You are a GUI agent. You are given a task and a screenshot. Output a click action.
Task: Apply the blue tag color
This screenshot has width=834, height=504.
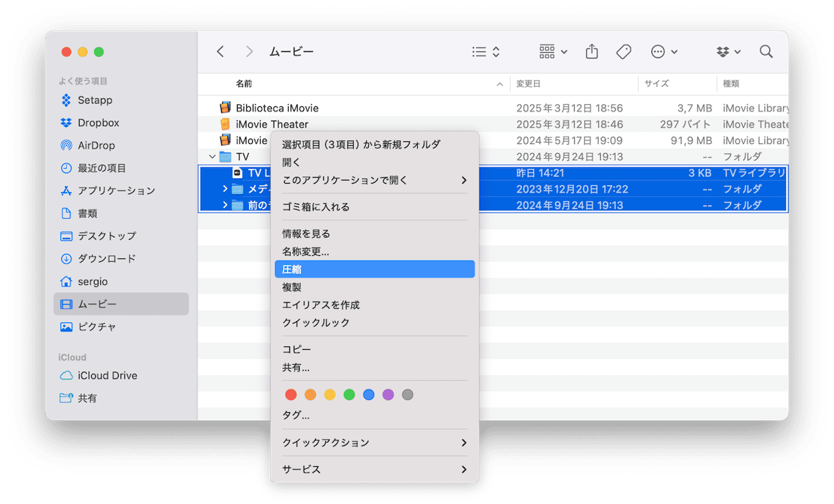368,395
